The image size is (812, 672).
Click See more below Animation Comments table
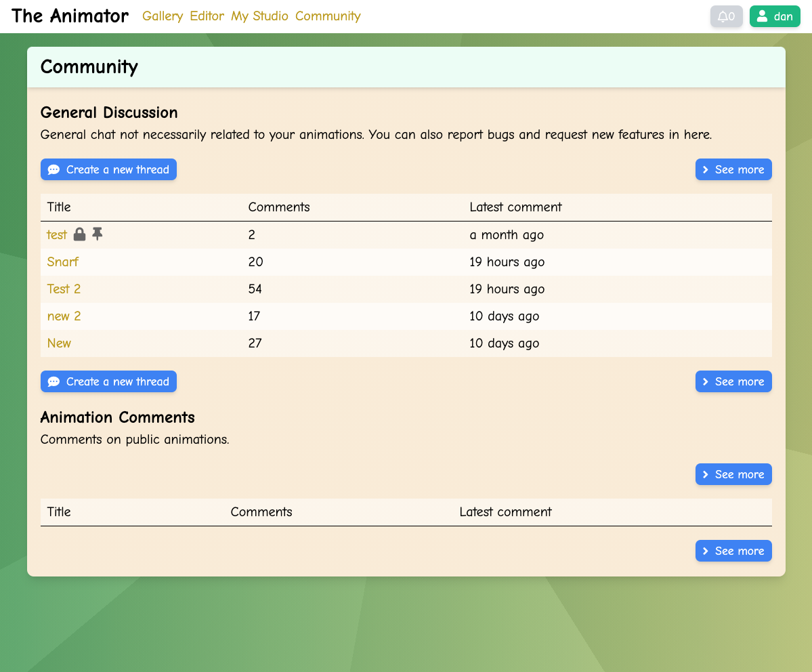(x=733, y=551)
